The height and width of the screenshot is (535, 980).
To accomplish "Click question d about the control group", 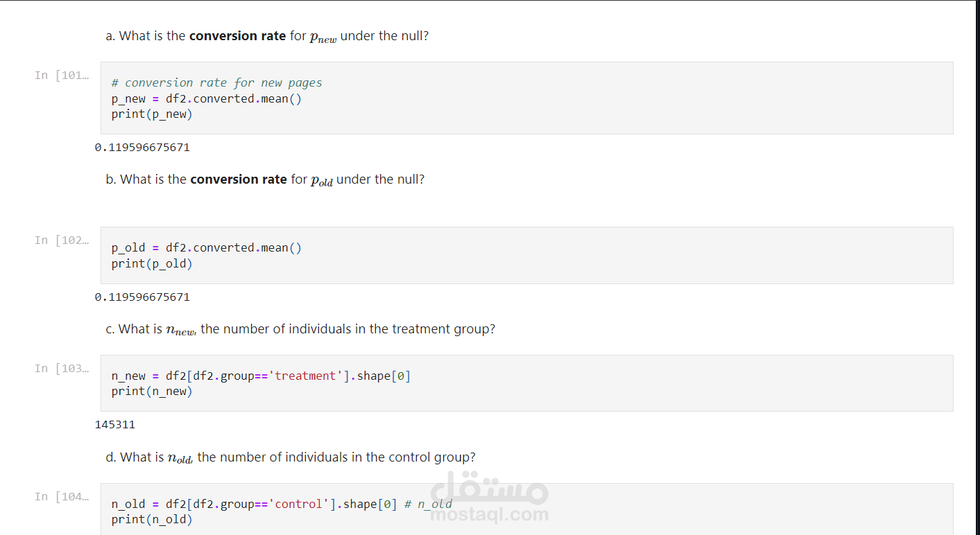I will click(291, 457).
